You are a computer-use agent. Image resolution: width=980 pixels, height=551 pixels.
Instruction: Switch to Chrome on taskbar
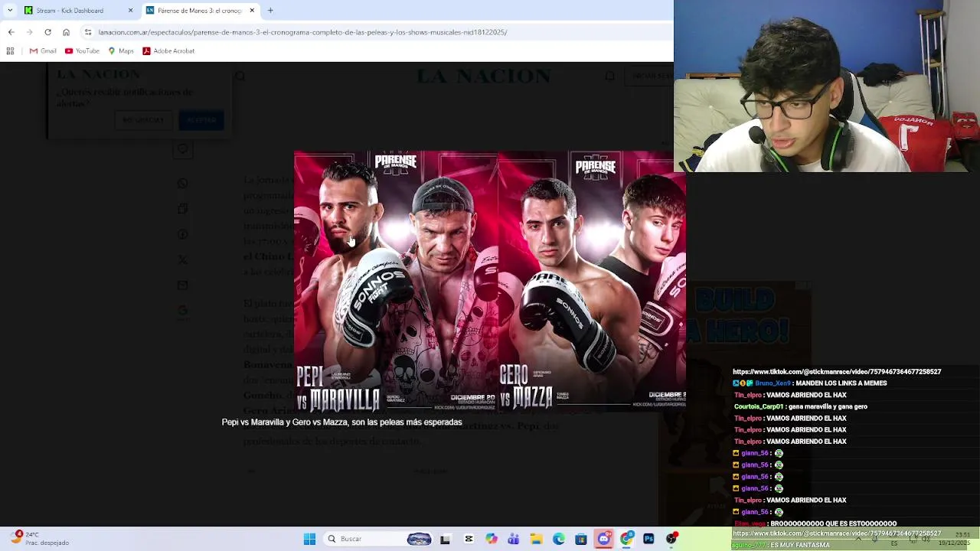626,539
